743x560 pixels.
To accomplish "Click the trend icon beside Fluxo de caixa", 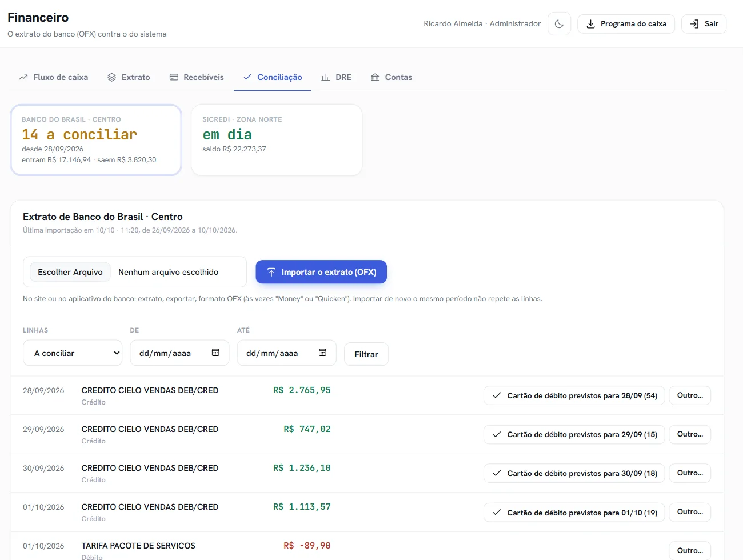I will [x=23, y=77].
